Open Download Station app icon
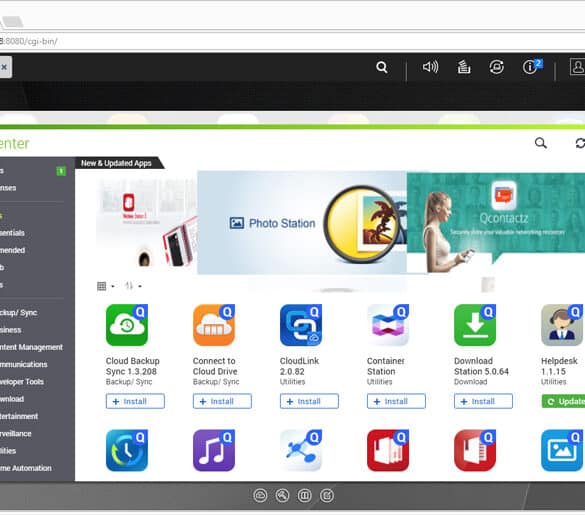The image size is (585, 515). 475,325
